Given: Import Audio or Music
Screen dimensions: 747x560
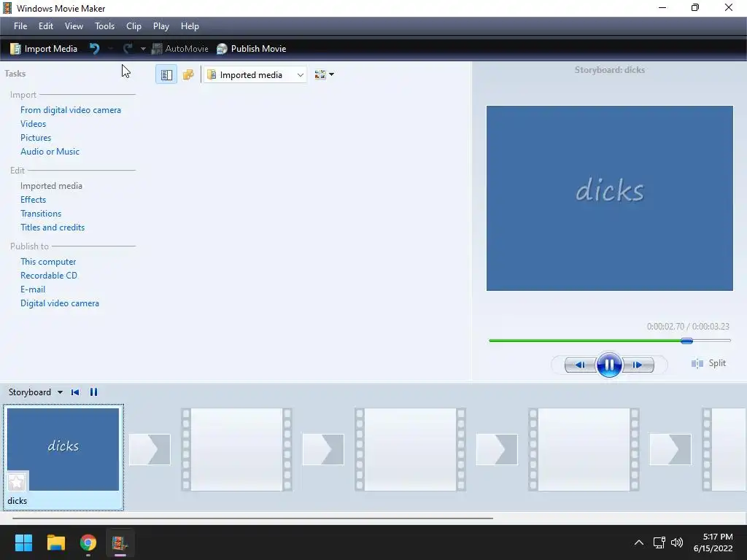Looking at the screenshot, I should tap(50, 152).
